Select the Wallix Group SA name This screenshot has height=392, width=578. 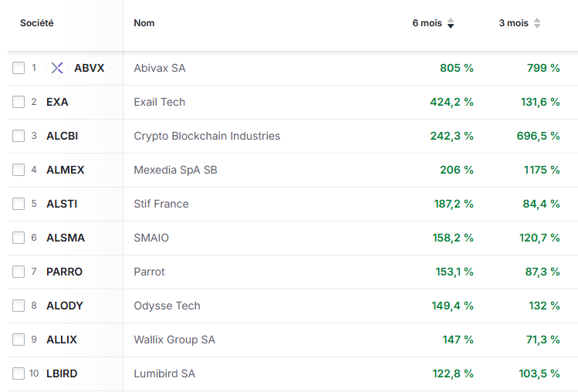(x=174, y=340)
